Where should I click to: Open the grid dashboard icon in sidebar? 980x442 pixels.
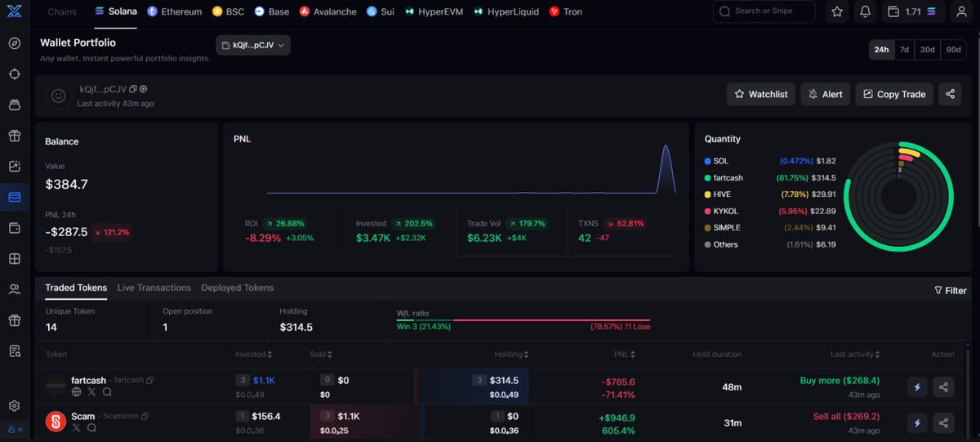[x=15, y=259]
